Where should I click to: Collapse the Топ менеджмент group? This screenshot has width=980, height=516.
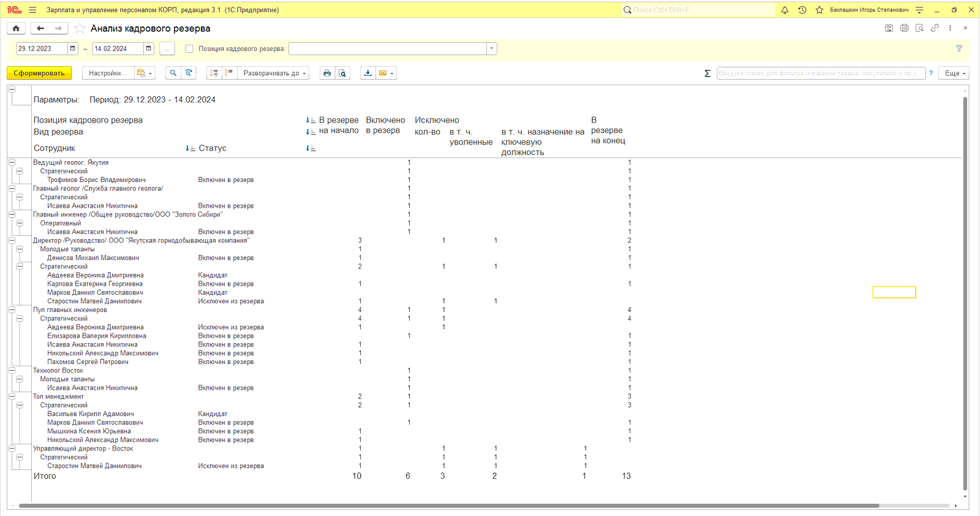[12, 396]
